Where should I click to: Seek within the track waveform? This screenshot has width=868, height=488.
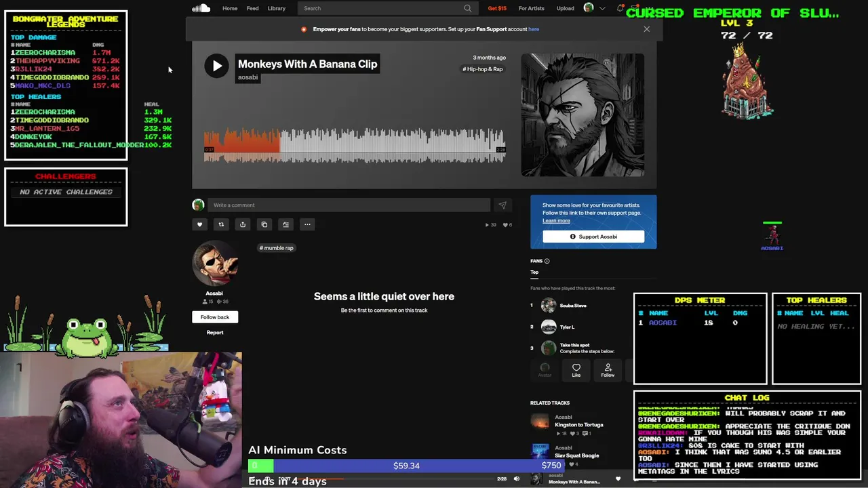click(355, 145)
